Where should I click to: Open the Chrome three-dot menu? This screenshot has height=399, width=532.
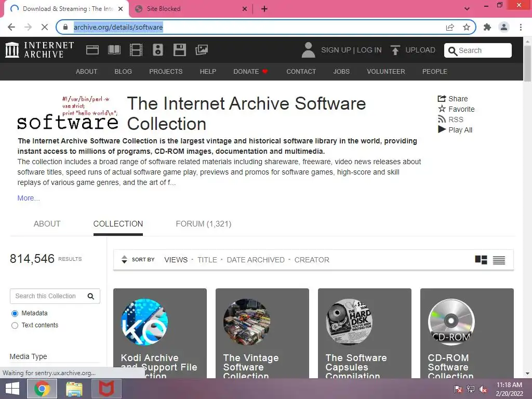click(x=521, y=27)
